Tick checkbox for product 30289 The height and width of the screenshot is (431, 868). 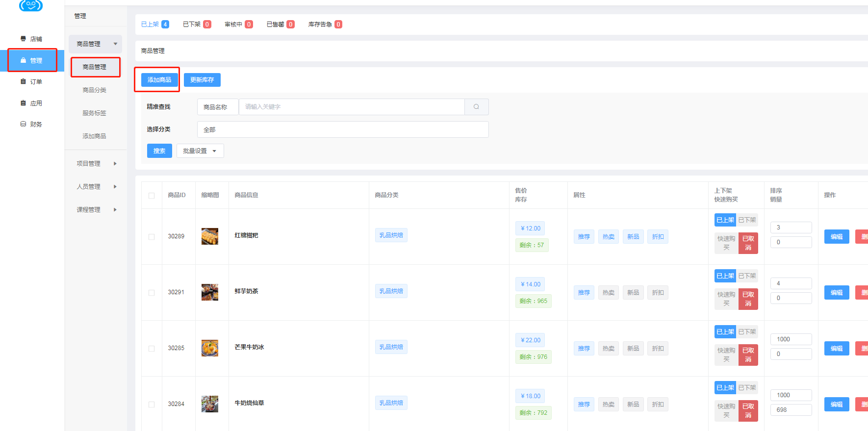pyautogui.click(x=152, y=237)
